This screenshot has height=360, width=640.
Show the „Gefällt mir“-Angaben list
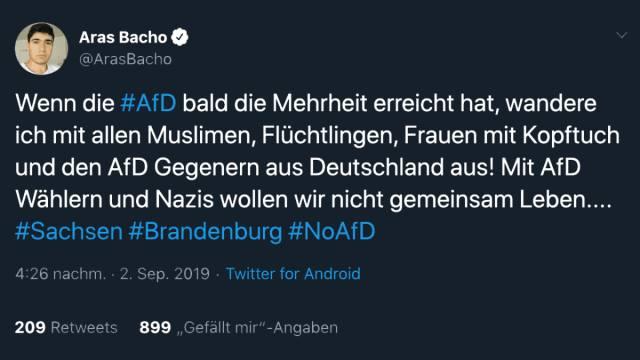[x=257, y=328]
